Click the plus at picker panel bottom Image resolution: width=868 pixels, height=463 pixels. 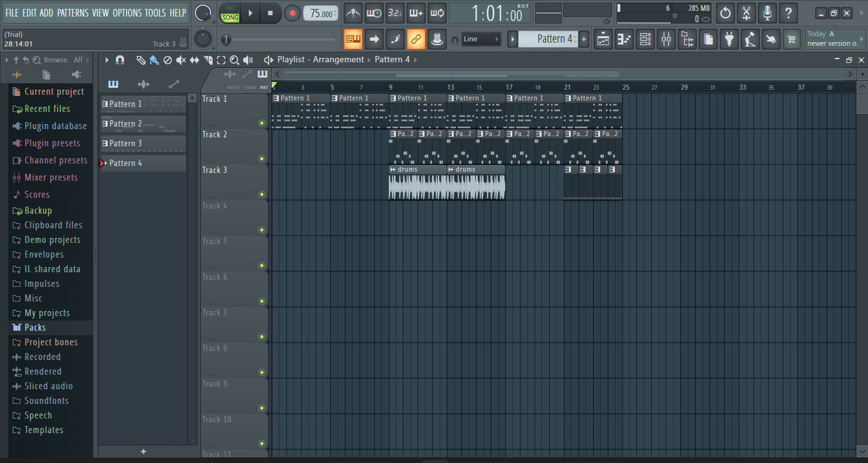(x=143, y=452)
